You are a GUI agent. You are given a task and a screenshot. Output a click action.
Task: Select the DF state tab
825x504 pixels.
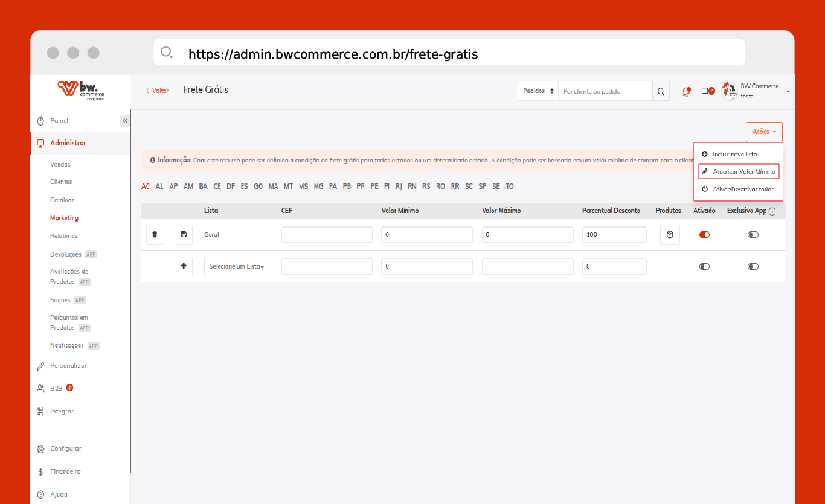pos(231,187)
